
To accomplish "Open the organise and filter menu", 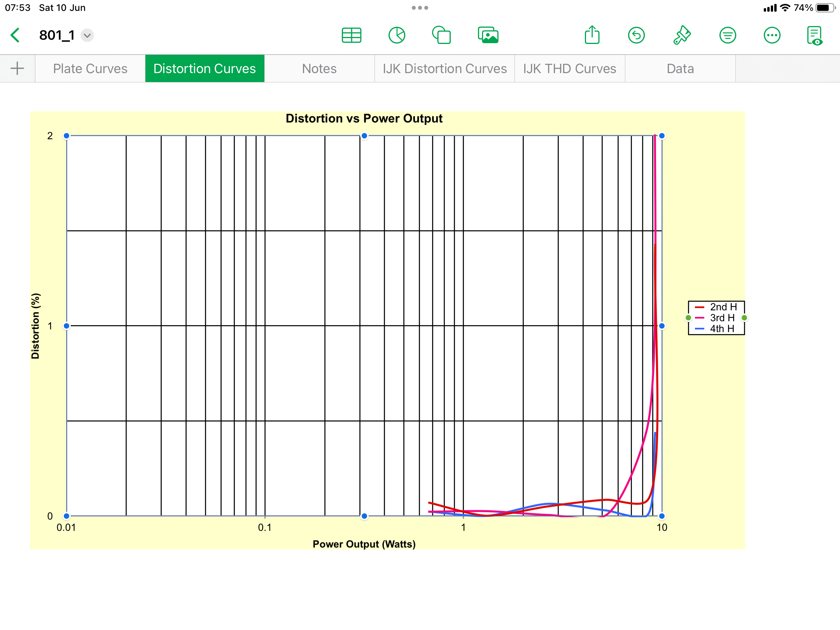I will point(728,35).
